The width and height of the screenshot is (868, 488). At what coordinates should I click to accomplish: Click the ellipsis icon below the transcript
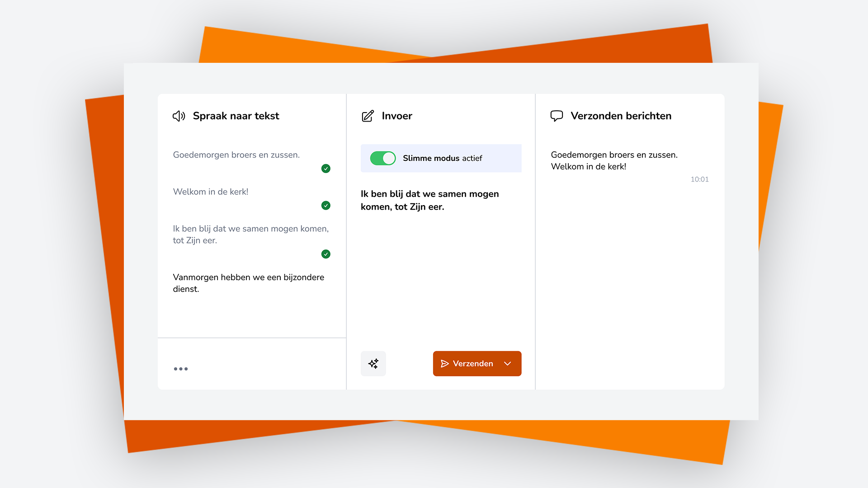tap(180, 369)
